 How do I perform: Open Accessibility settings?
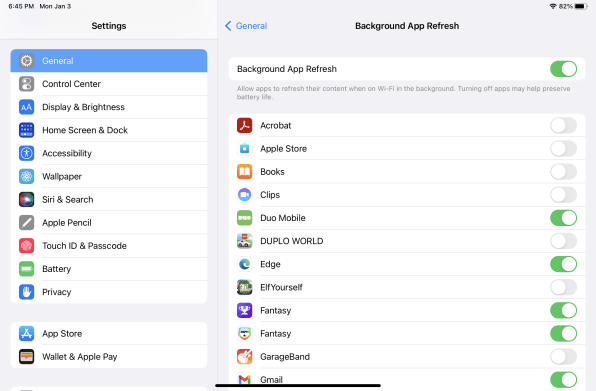109,154
